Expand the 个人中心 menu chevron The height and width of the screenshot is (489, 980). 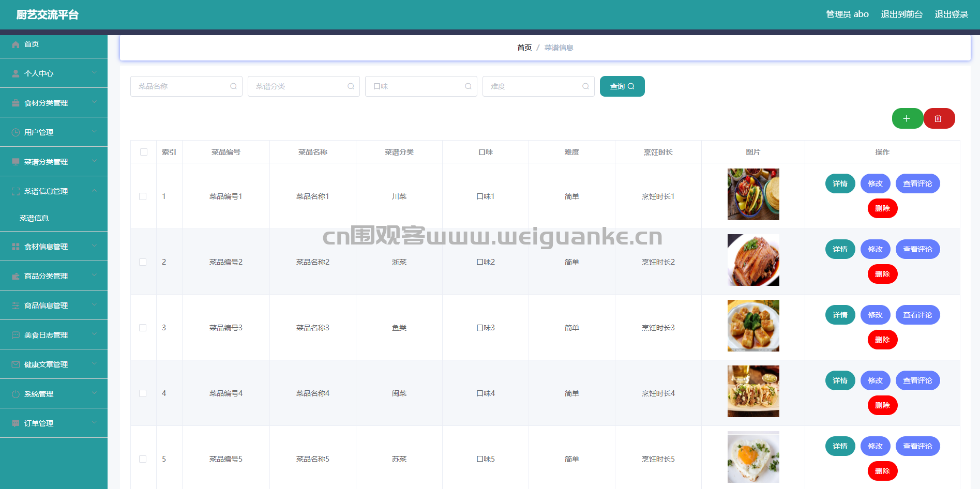tap(94, 73)
